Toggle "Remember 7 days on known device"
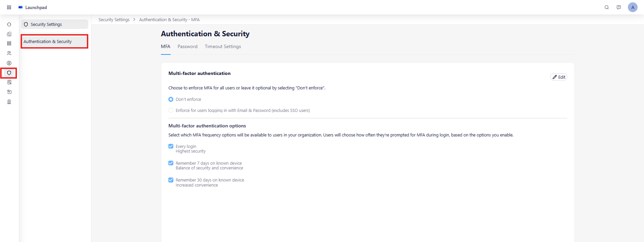 171,163
